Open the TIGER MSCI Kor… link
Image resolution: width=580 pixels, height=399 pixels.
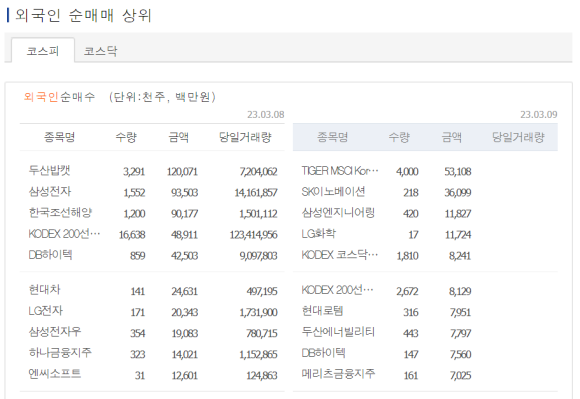(x=340, y=170)
